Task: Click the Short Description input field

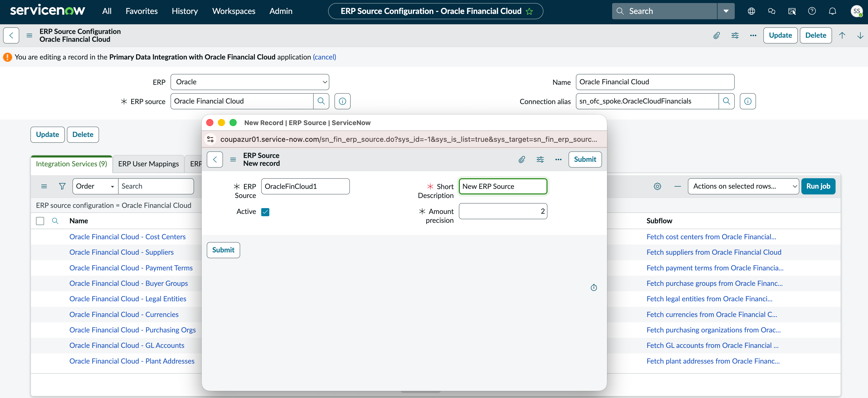Action: 503,186
